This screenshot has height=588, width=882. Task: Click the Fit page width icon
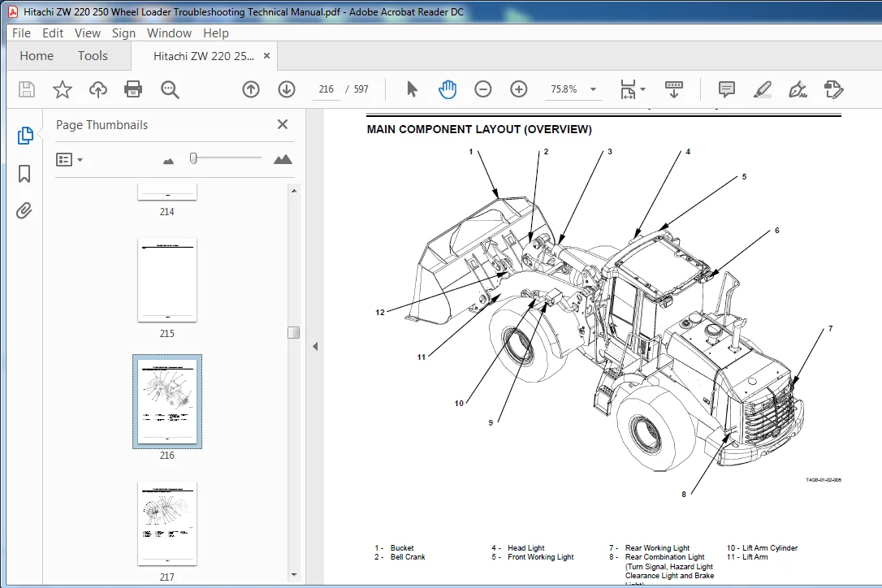click(628, 89)
